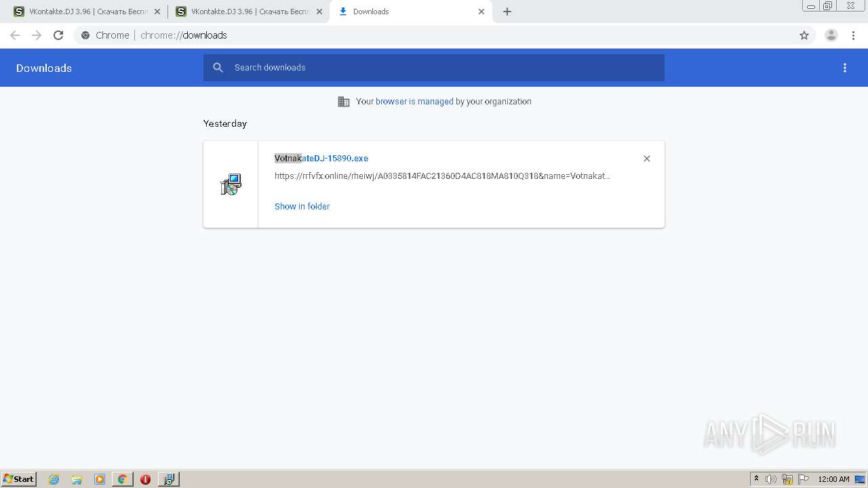The height and width of the screenshot is (488, 868).
Task: Close the first VKontakte.DJ tab
Action: click(x=157, y=12)
